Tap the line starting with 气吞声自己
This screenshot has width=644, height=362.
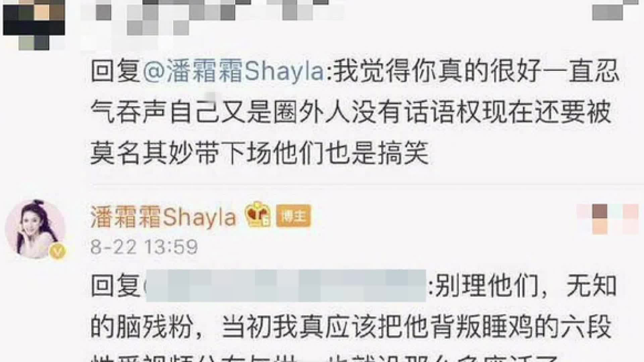(351, 112)
